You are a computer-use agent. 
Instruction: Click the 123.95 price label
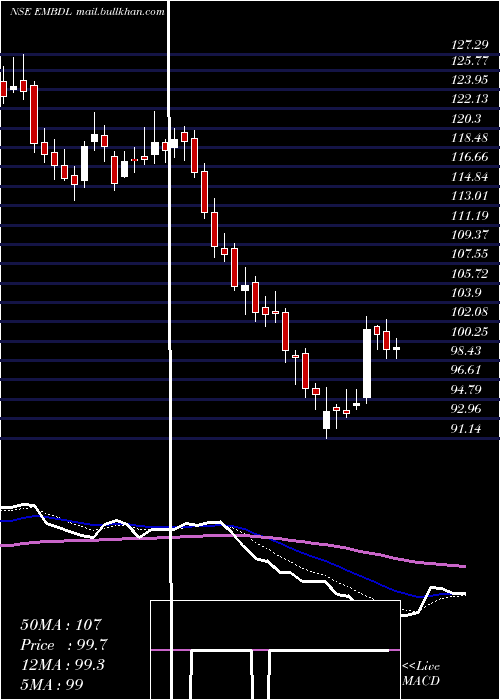click(x=469, y=80)
